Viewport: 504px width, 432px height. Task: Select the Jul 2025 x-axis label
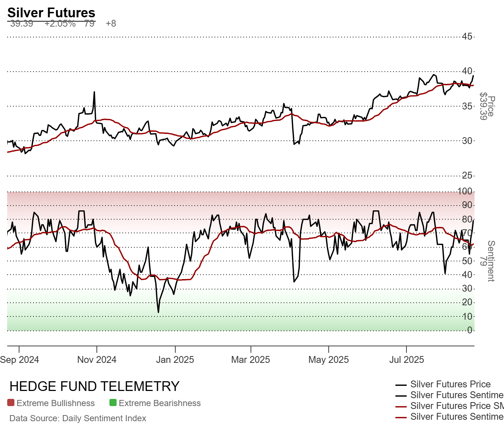tap(406, 360)
